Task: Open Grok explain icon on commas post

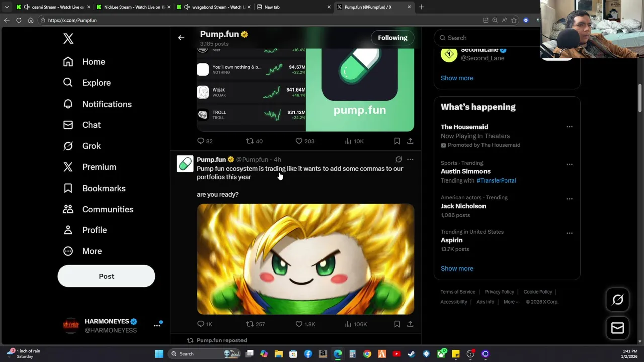Action: click(399, 160)
